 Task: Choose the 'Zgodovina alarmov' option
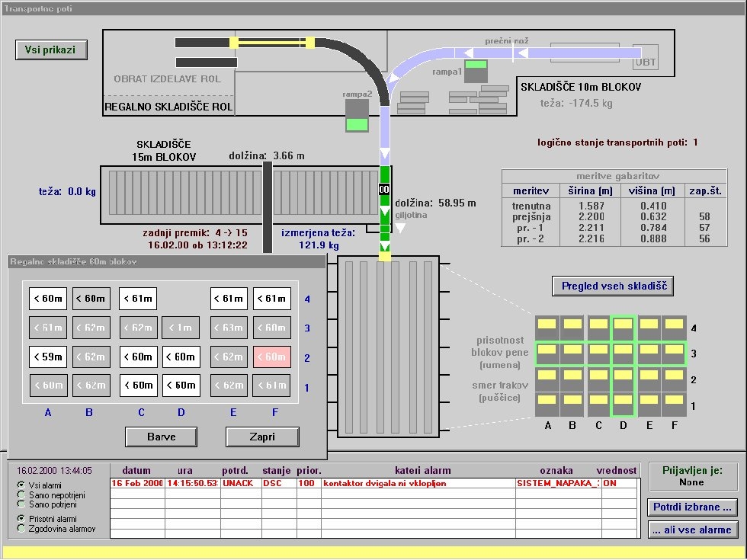(21, 528)
